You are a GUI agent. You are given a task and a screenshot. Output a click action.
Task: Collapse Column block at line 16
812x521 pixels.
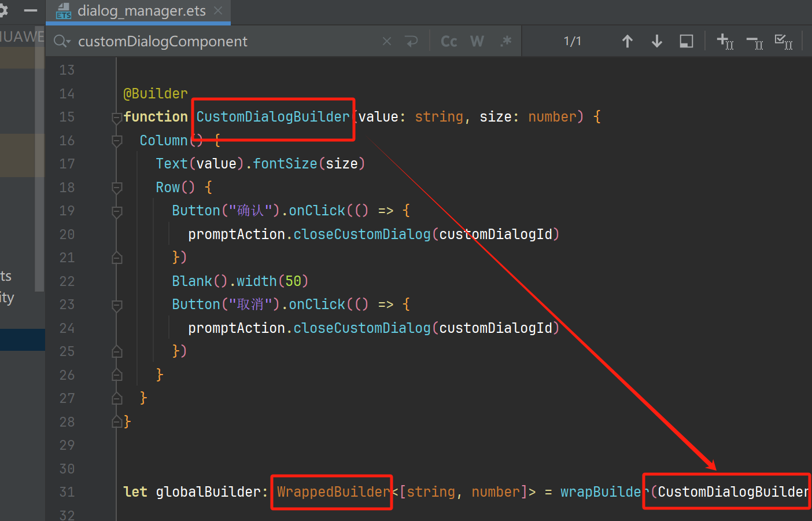click(117, 141)
